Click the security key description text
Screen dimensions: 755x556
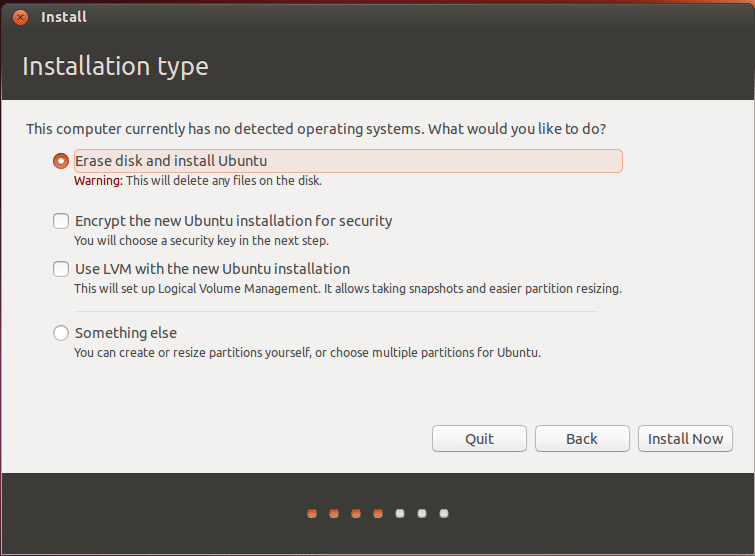point(201,240)
